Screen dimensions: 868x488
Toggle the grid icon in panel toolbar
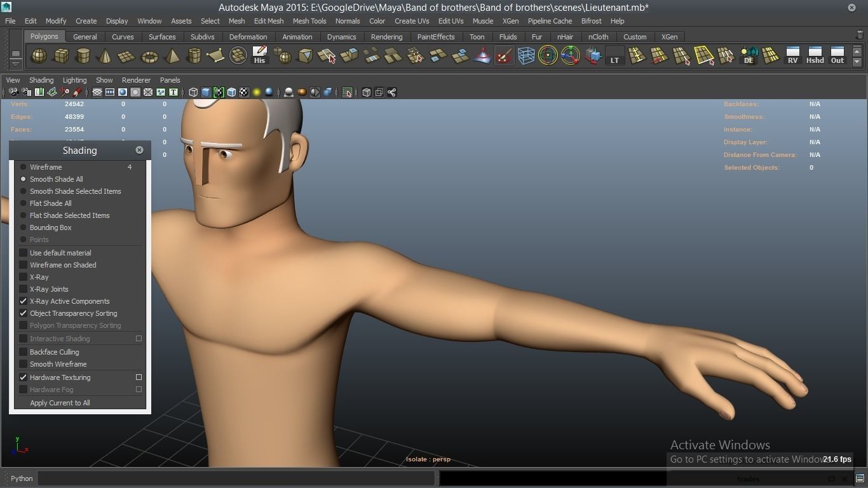coord(97,92)
